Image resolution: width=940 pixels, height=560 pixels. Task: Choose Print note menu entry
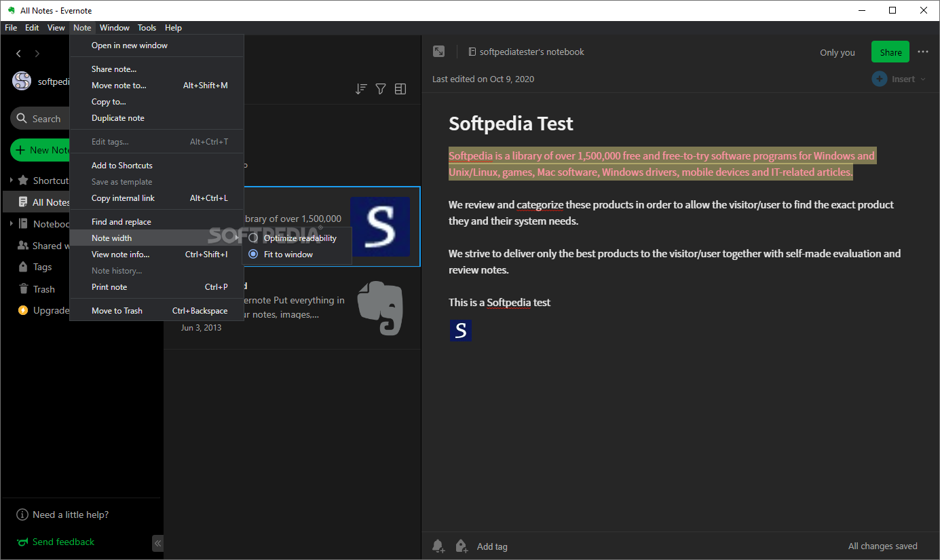(x=156, y=287)
